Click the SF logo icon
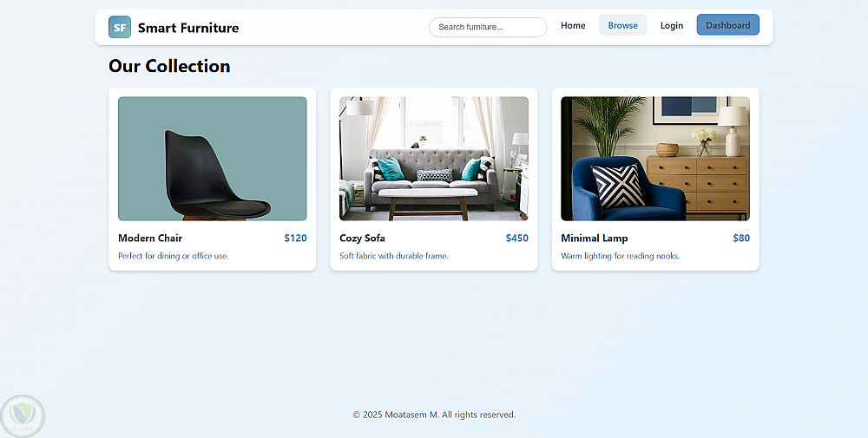Screen dimensions: 868x438 (120, 27)
